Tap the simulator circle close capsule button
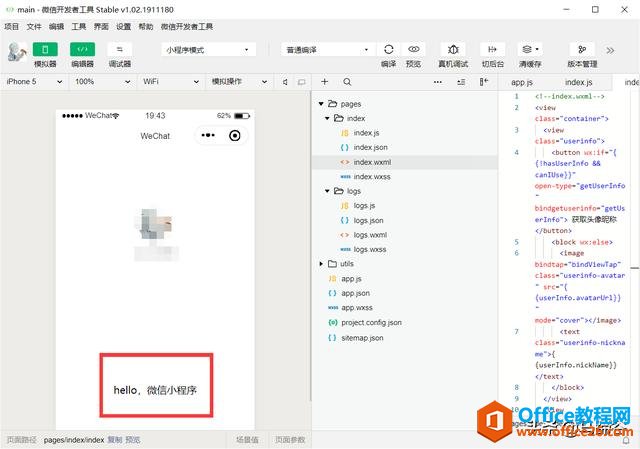Viewport: 640px width, 449px height. (235, 136)
